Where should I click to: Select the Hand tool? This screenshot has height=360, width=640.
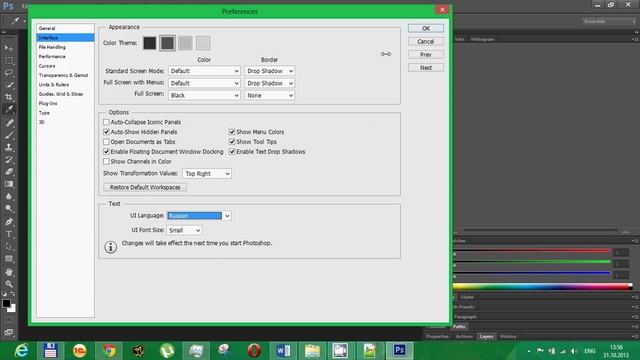coord(9,271)
